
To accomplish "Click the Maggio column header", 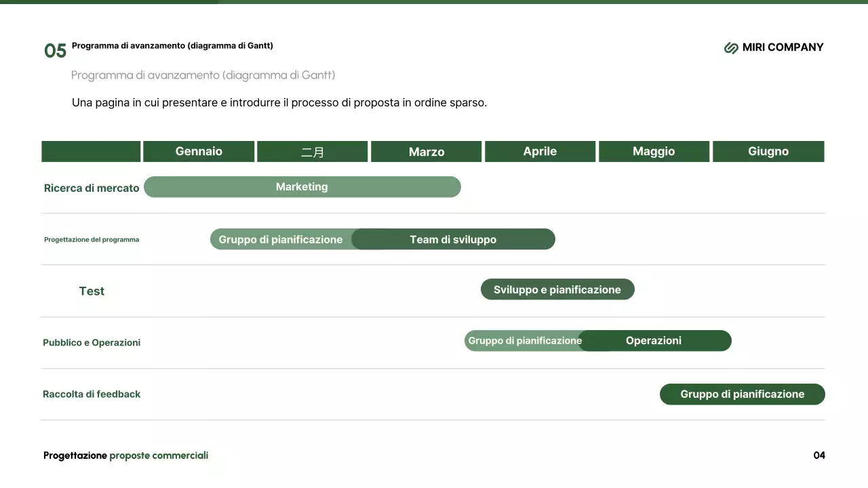I will (654, 151).
